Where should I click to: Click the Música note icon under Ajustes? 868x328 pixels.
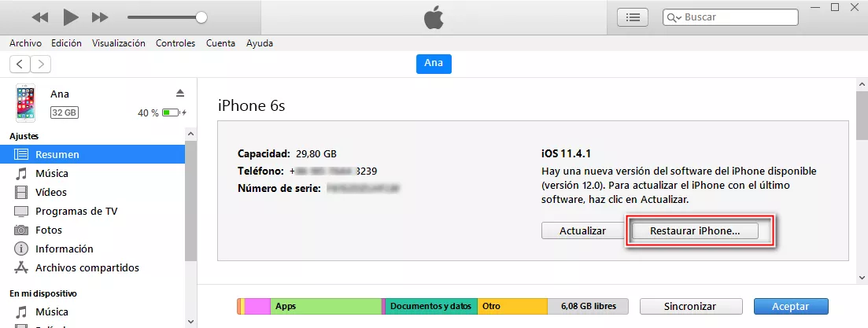pyautogui.click(x=21, y=174)
